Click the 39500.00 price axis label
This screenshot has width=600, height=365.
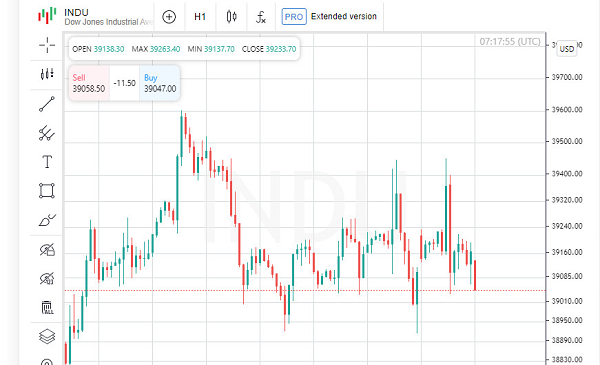[x=567, y=142]
